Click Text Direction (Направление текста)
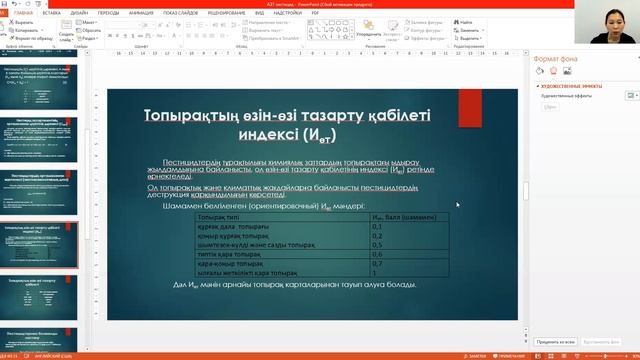 pos(267,22)
